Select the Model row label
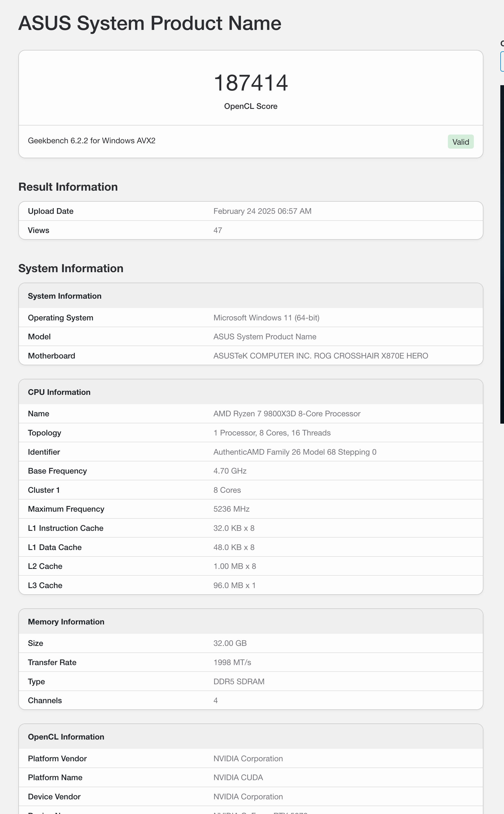This screenshot has width=504, height=814. coord(39,336)
